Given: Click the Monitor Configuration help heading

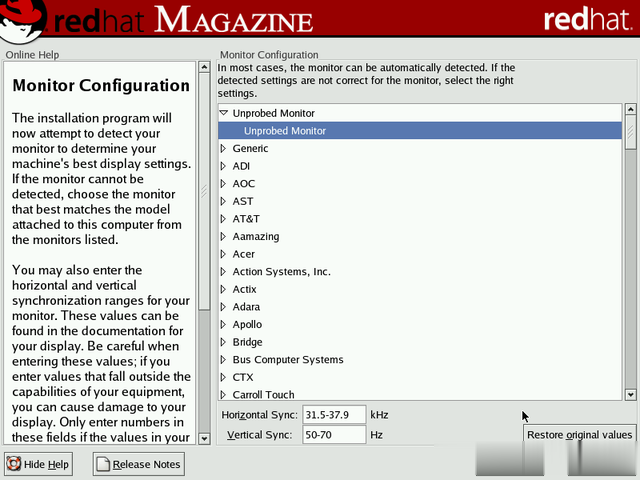Looking at the screenshot, I should pos(101,86).
